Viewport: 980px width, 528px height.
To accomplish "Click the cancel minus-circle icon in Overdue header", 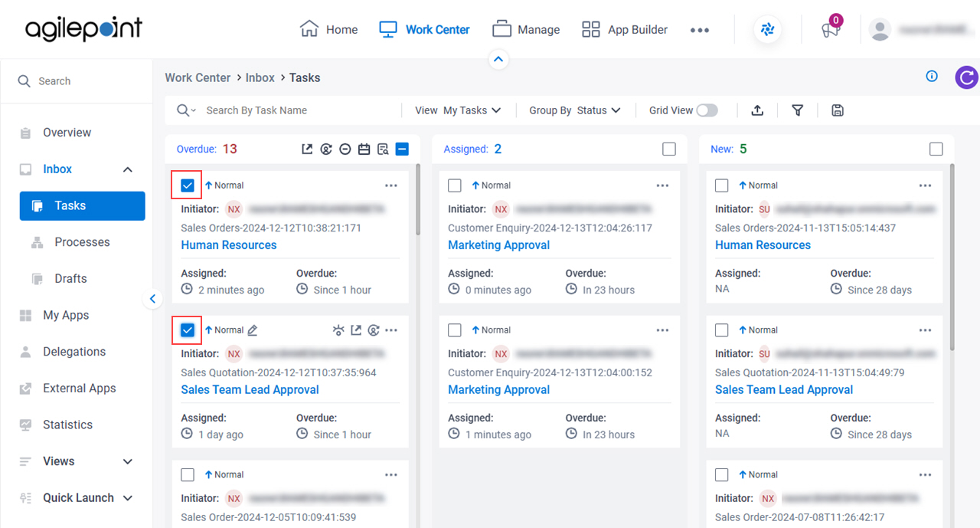I will [x=345, y=149].
